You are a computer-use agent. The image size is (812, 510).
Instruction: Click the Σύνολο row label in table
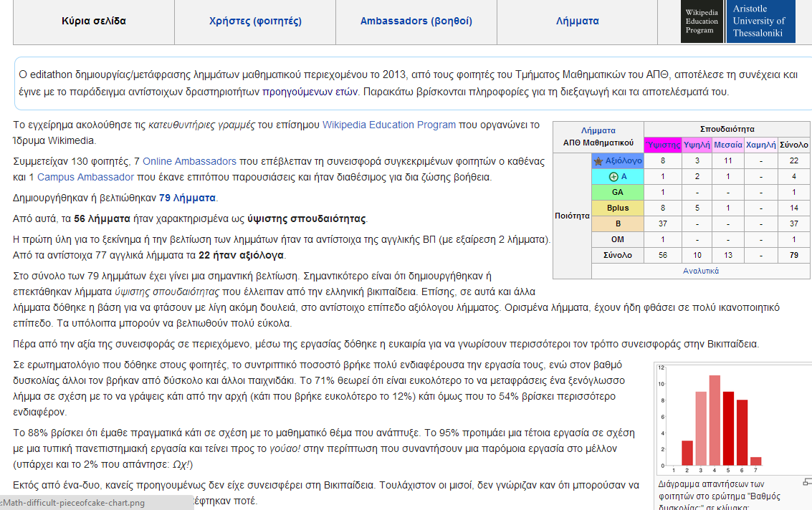[618, 255]
